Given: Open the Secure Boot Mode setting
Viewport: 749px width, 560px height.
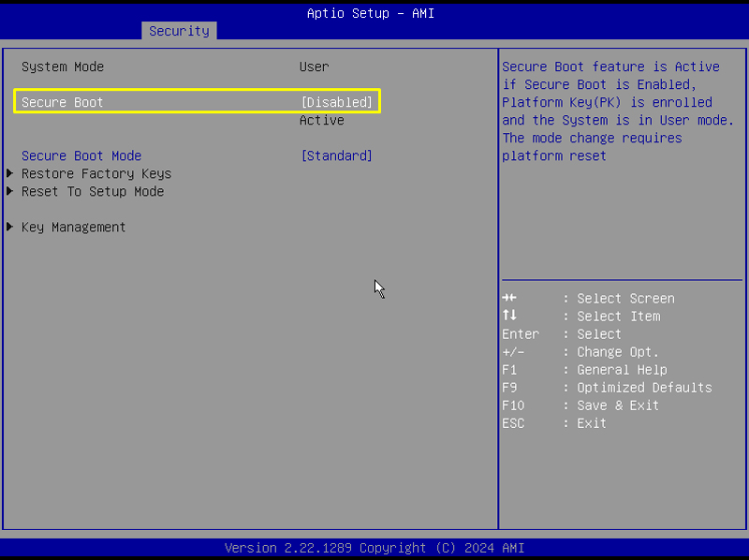Looking at the screenshot, I should click(x=84, y=155).
